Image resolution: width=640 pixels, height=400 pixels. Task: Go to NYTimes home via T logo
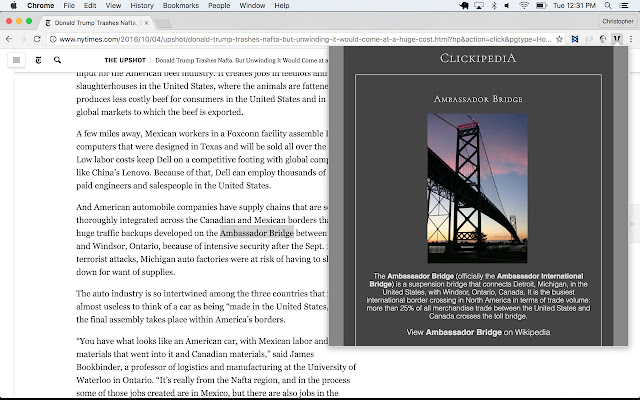[x=37, y=61]
